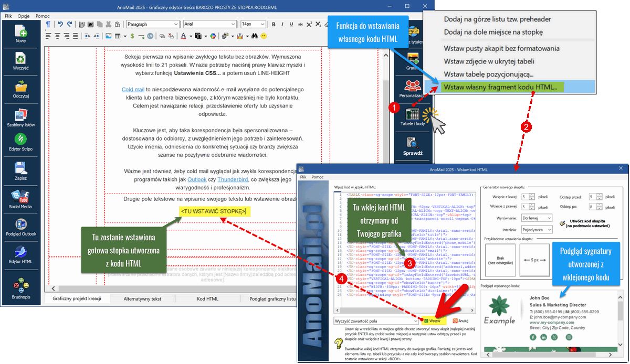This screenshot has height=364, width=630.
Task: Switch to the Kod HTML tab
Action: coord(208,298)
